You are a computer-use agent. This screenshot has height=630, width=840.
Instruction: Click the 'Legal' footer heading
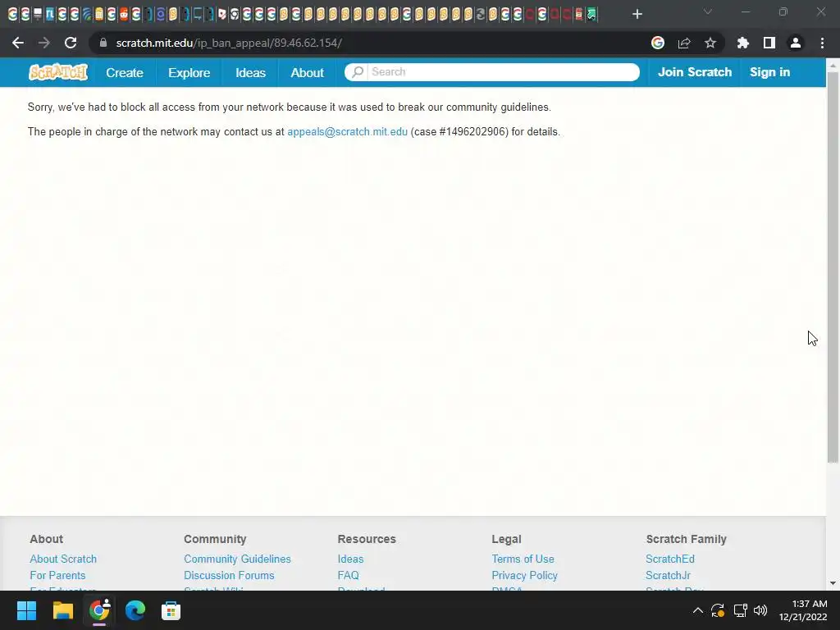506,539
